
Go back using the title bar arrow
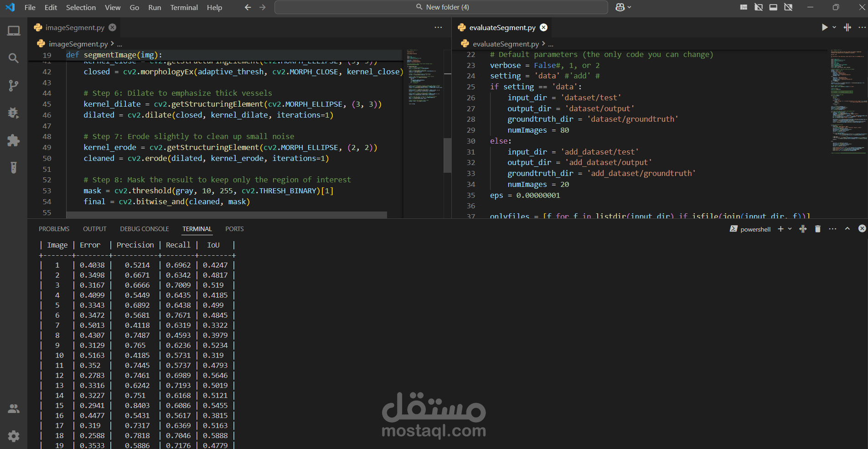248,7
